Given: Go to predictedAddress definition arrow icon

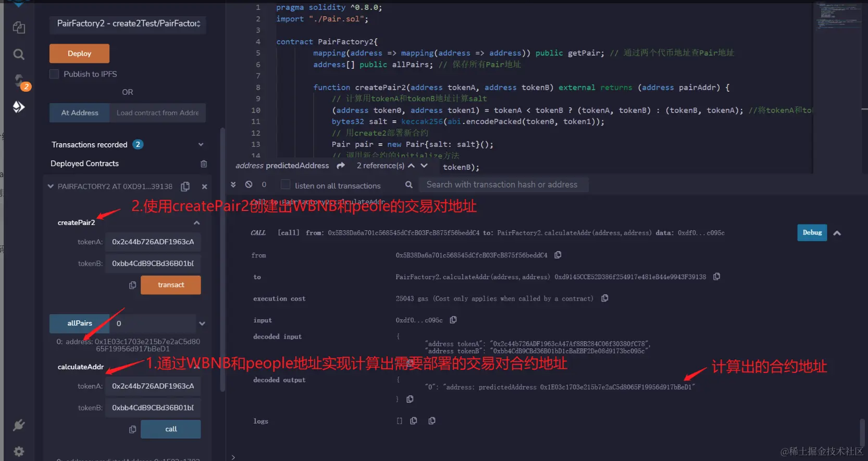Looking at the screenshot, I should coord(341,166).
